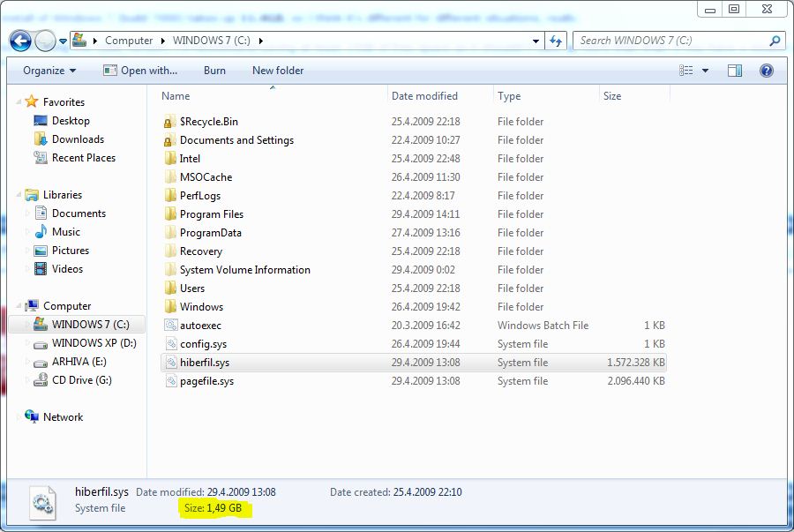Select the PerfLogs folder icon

169,195
